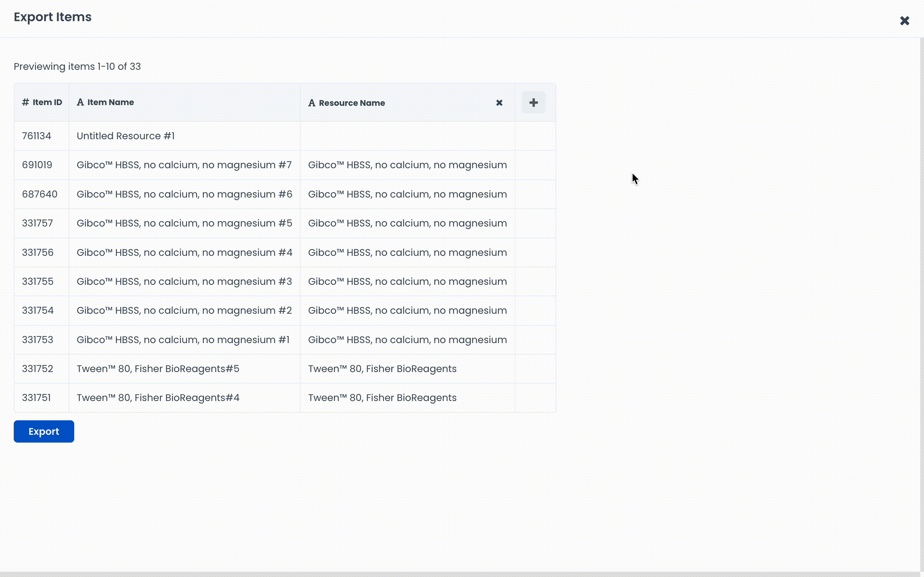924x577 pixels.
Task: Click Tween 80 resource name in last row
Action: [x=382, y=398]
